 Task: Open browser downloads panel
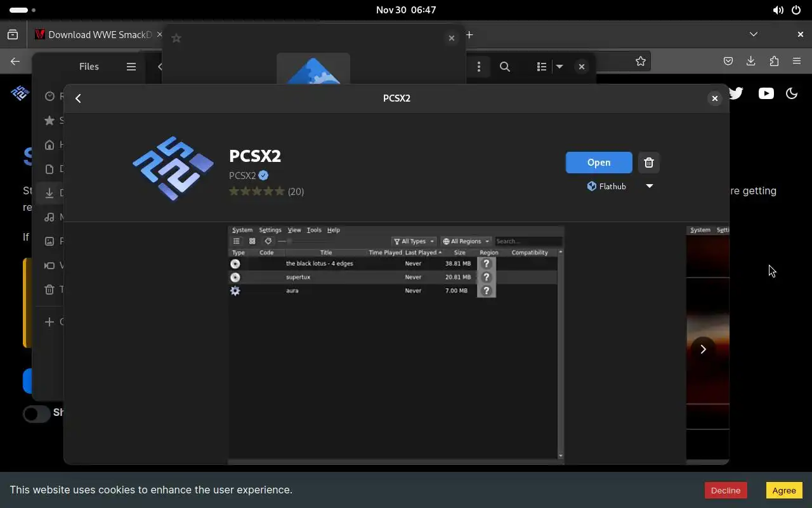[751, 62]
